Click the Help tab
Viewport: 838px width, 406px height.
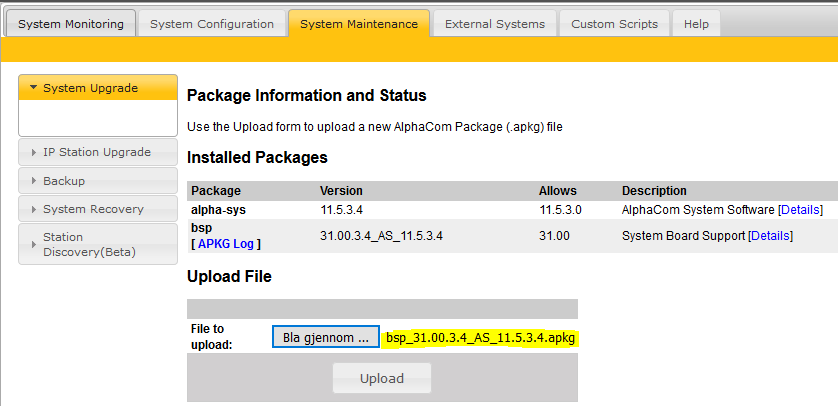[696, 24]
